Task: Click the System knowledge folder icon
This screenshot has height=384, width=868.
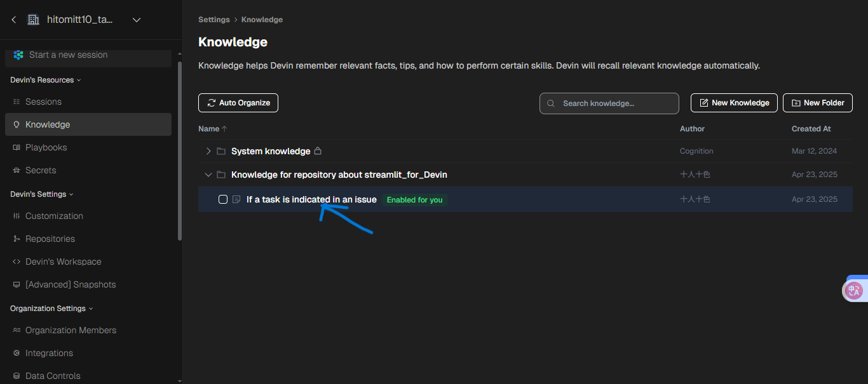Action: (x=221, y=151)
